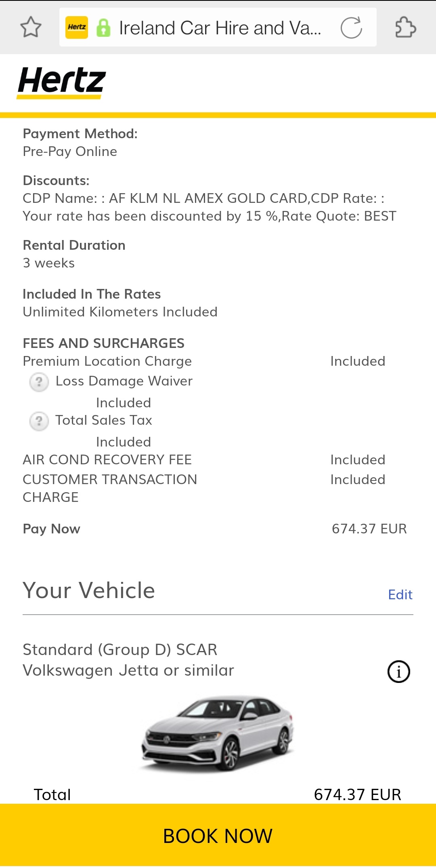Show vehicle details via info icon

pos(398,672)
